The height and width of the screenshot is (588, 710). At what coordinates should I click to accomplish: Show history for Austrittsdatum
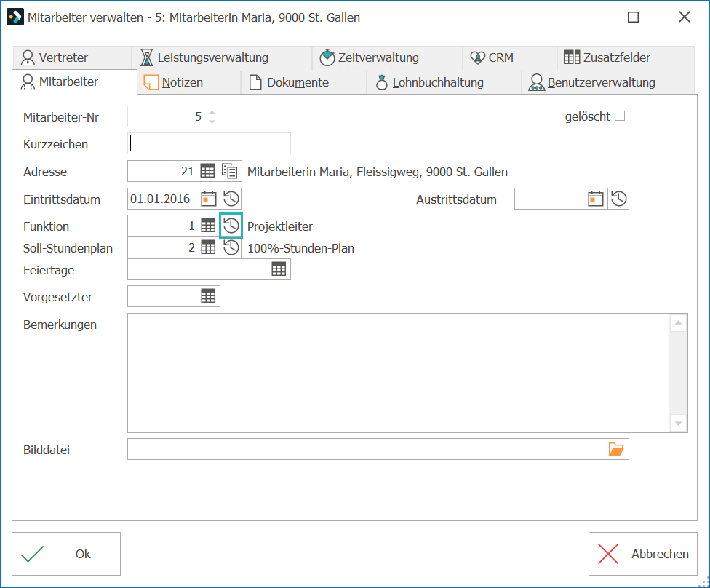click(x=618, y=199)
